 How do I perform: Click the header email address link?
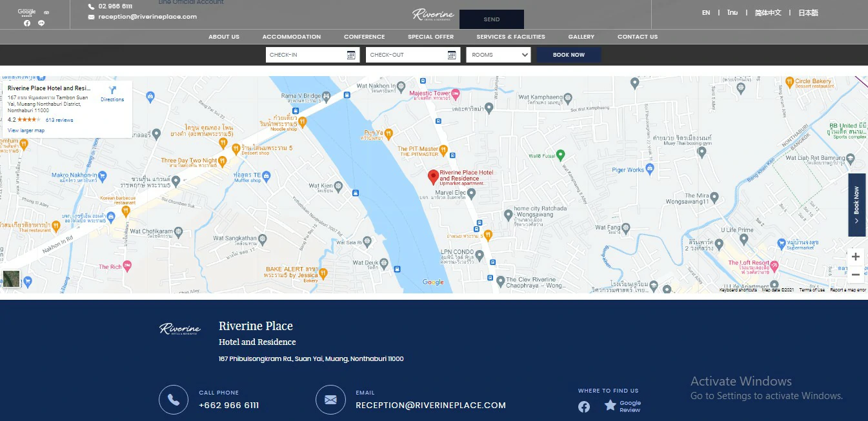pos(147,17)
